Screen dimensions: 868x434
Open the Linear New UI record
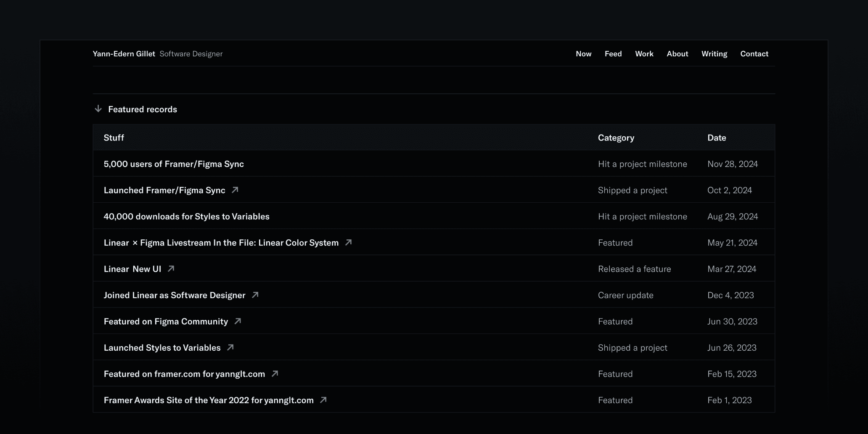coord(132,269)
